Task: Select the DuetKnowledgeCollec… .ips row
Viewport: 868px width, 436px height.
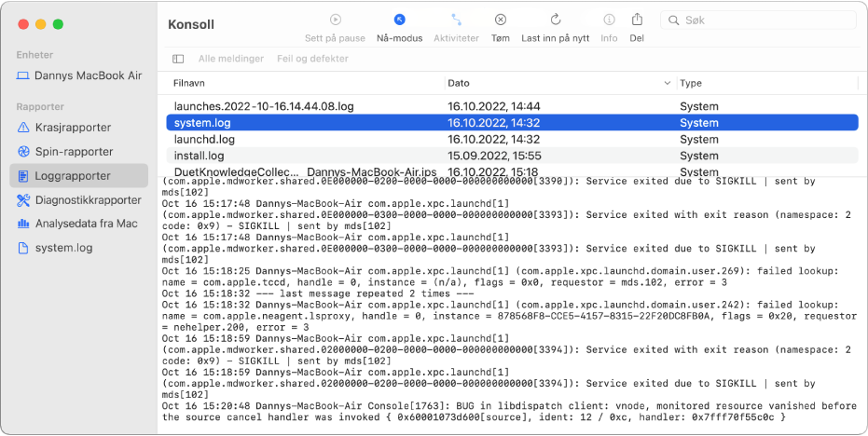Action: click(x=512, y=171)
